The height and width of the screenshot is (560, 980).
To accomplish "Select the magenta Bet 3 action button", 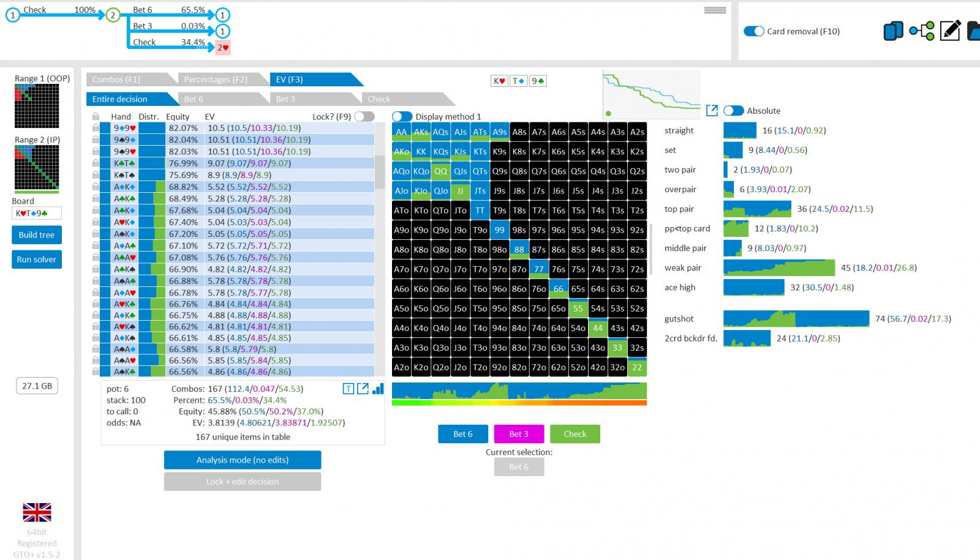I will point(518,434).
